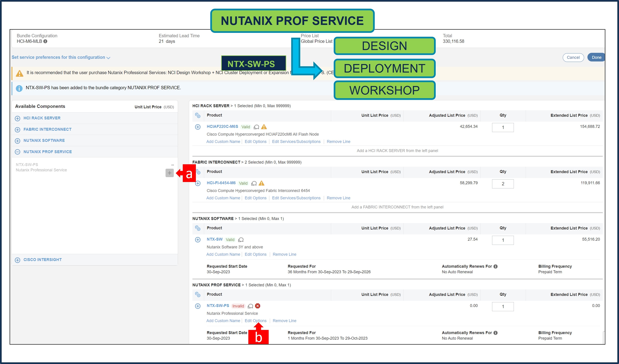Click red error icon on NTX-SW-PS
Viewport: 619px width, 364px height.
[x=258, y=306]
